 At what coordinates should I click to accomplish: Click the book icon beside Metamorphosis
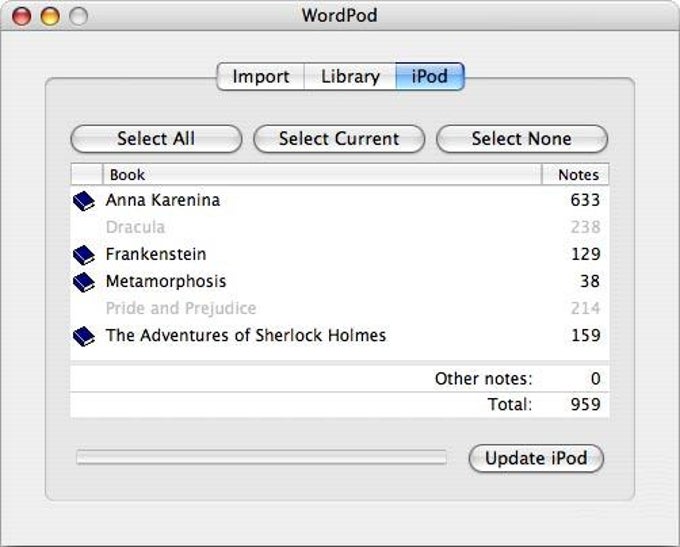click(x=84, y=282)
